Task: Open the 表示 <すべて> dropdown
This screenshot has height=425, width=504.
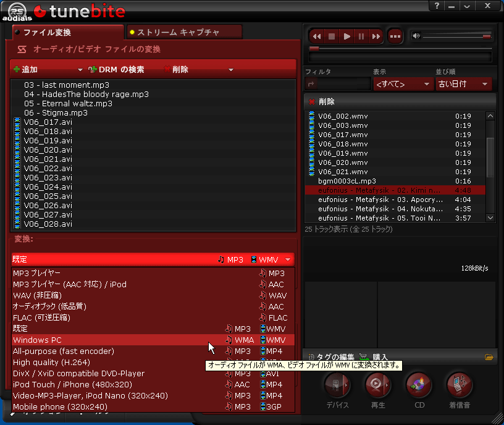Action: pyautogui.click(x=403, y=84)
